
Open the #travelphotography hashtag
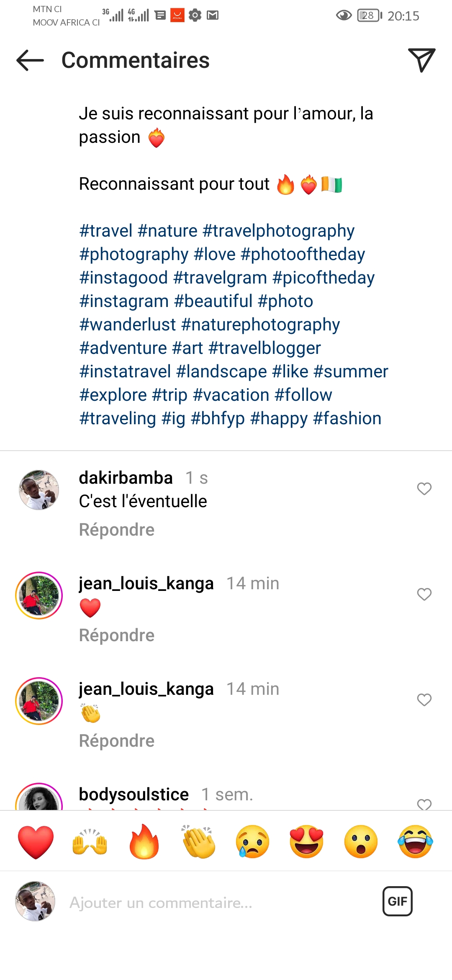tap(278, 231)
